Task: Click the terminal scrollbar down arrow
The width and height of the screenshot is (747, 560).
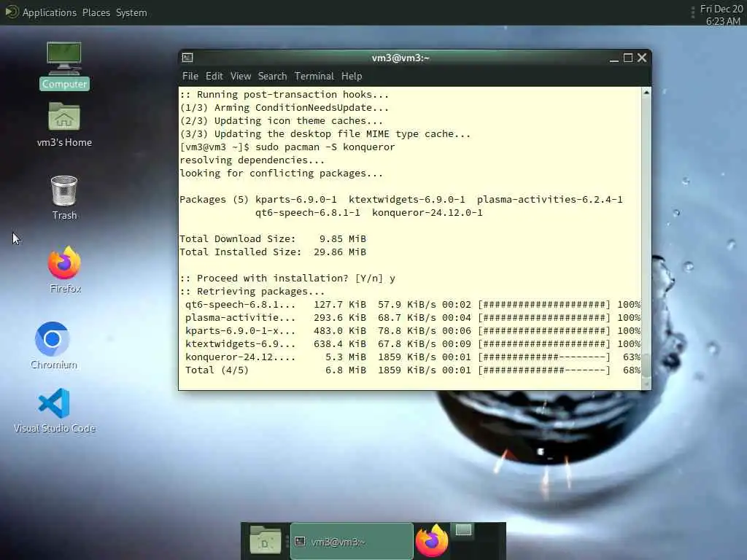Action: click(646, 384)
